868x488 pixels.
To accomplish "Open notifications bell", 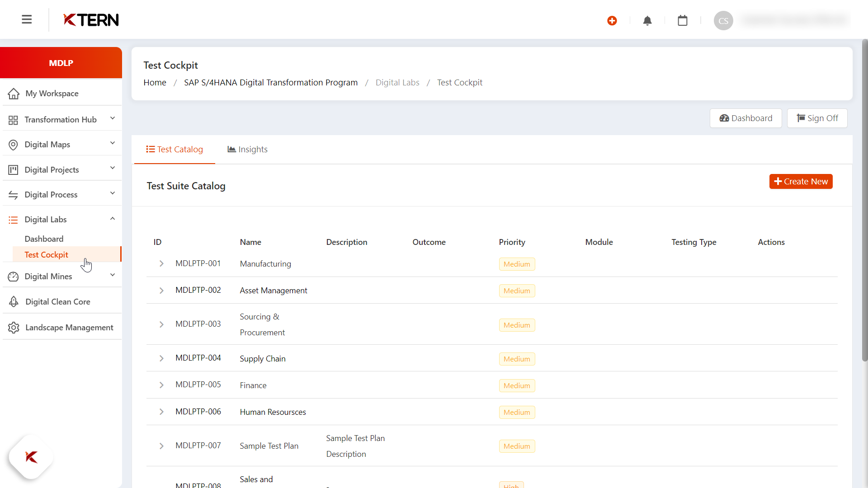I will pos(647,20).
